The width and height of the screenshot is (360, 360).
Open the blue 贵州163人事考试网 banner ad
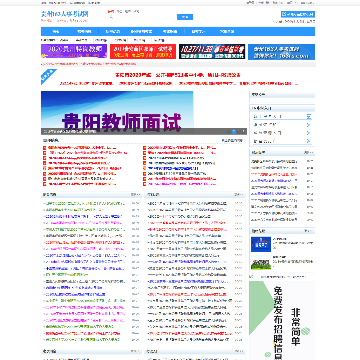click(281, 52)
